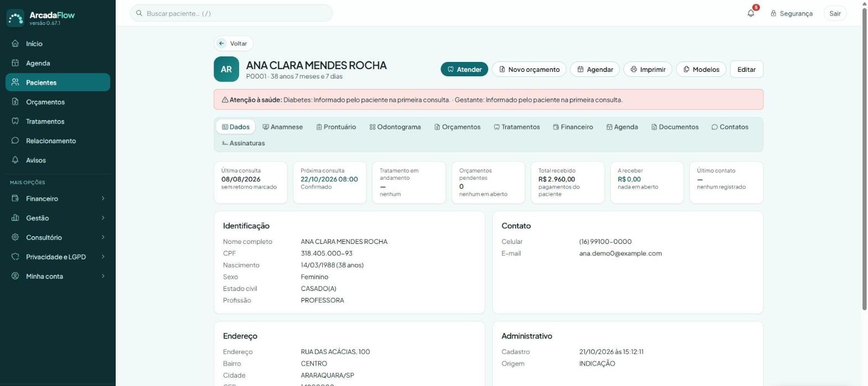Click the ArcadaFlow logo icon

[x=15, y=18]
